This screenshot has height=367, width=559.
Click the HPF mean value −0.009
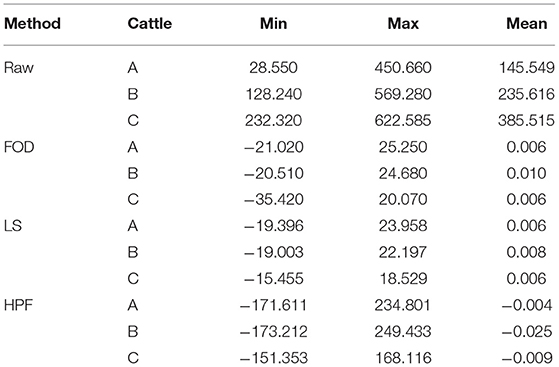click(x=527, y=358)
